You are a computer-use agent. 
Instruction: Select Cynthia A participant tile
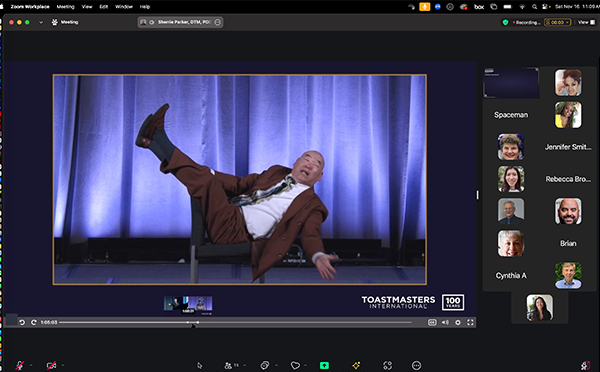pyautogui.click(x=511, y=276)
